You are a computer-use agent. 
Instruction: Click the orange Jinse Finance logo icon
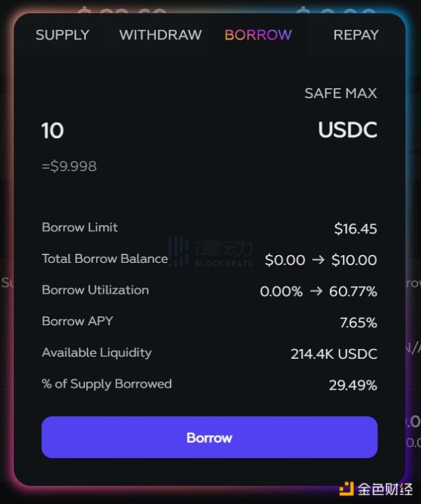coord(347,489)
